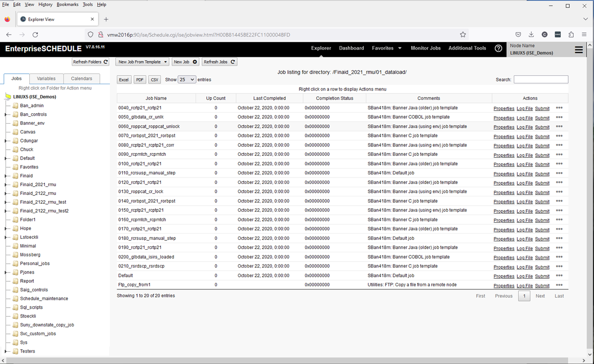Reload the page in browser

(x=35, y=35)
